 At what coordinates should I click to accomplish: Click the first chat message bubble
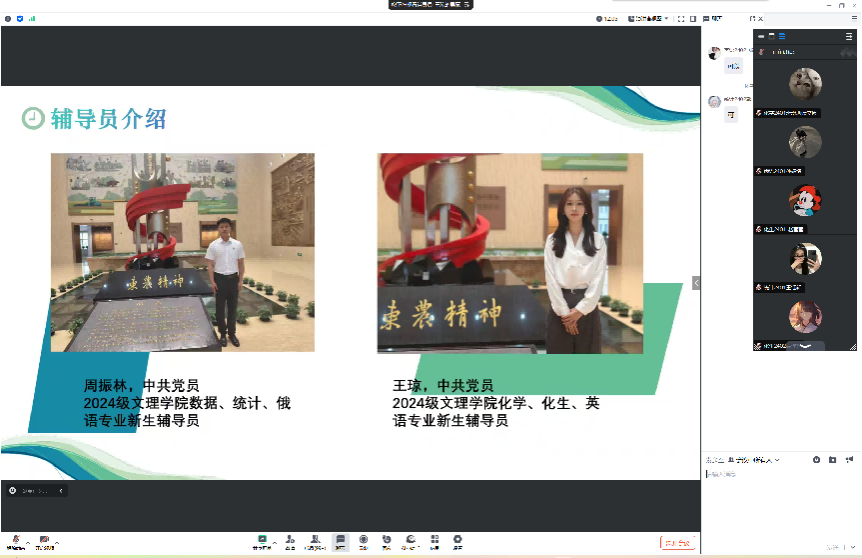[733, 66]
